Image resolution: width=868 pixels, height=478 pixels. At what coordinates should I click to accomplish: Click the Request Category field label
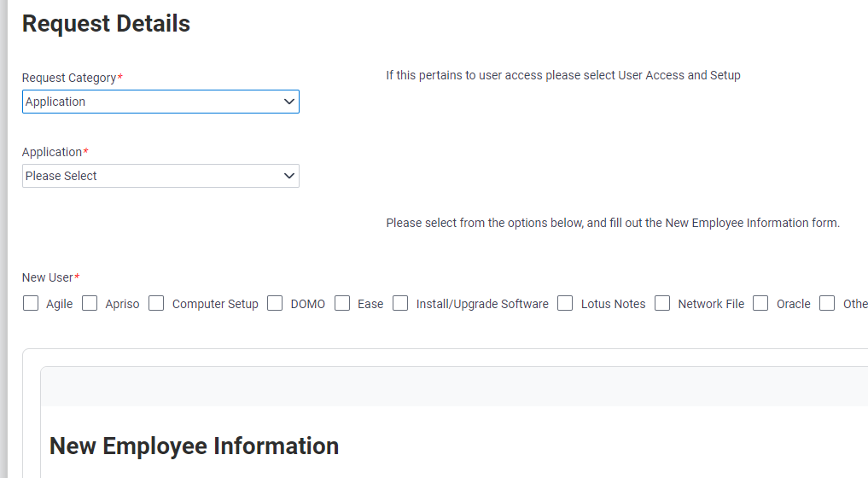69,78
